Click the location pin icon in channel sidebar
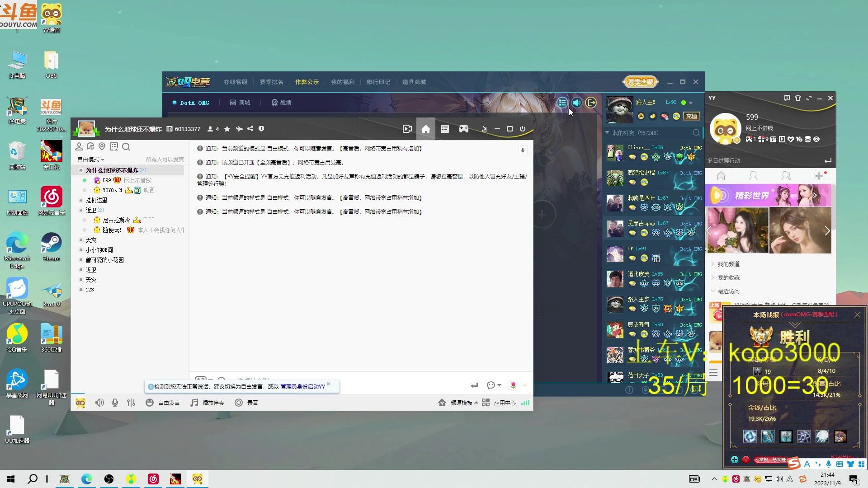Screen dimensions: 868x488 (x=102, y=146)
